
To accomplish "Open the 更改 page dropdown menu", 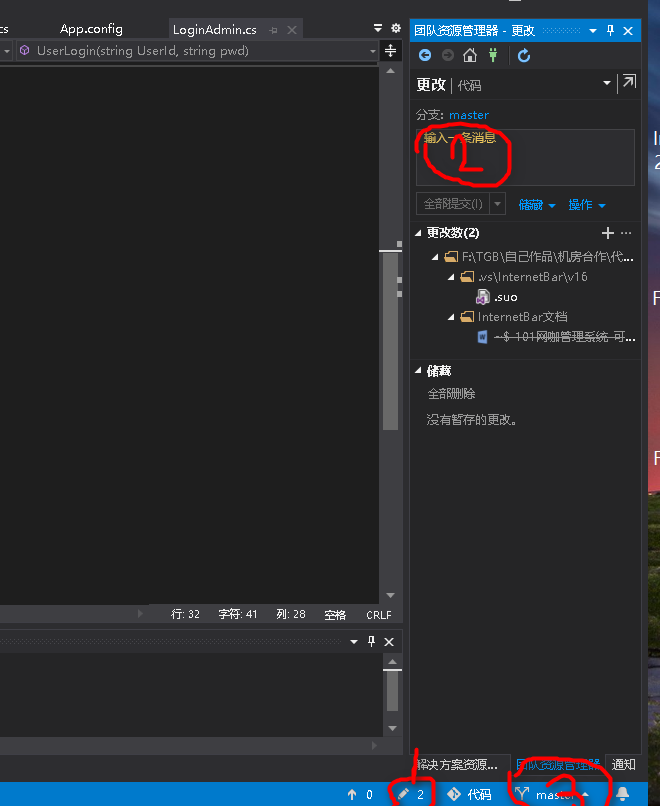I will tap(607, 83).
